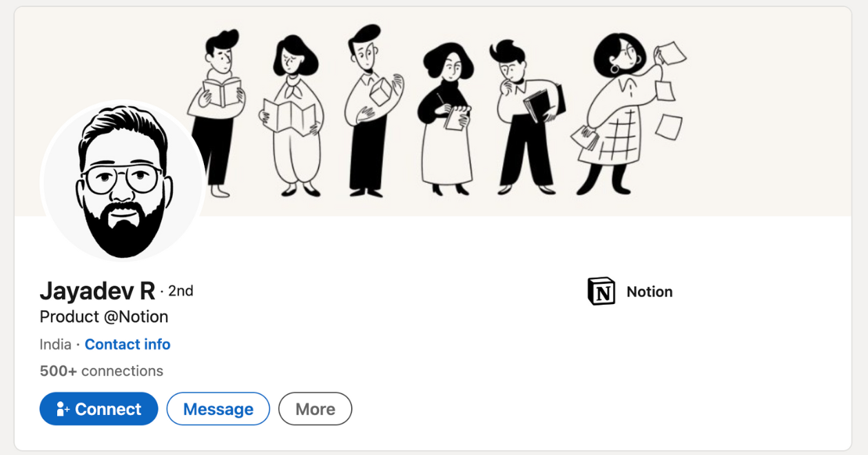
Task: Click the banner woman with glasses arranging papers
Action: (615, 114)
